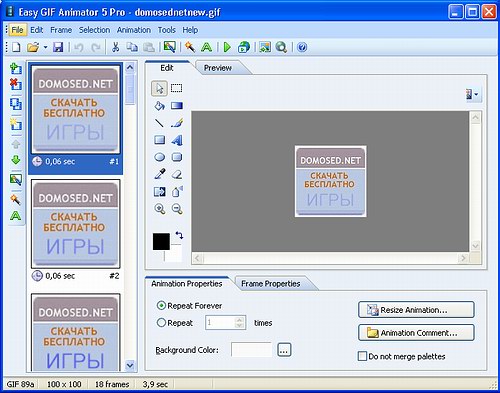Click the edit image icon in left sidebar

pos(16,180)
